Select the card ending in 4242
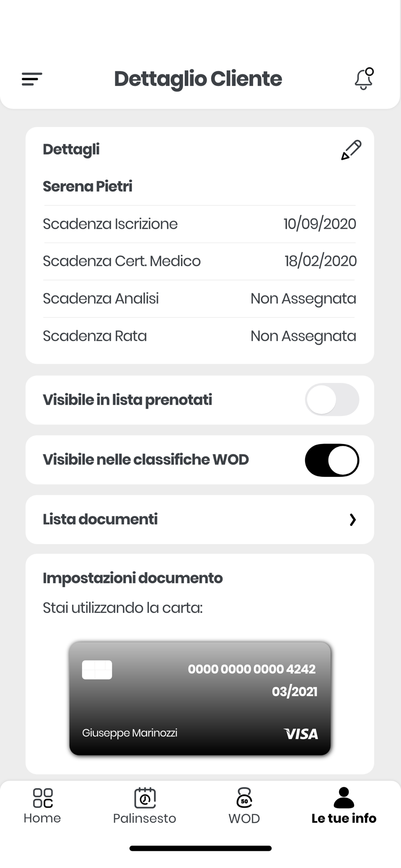The image size is (401, 868). (200, 699)
